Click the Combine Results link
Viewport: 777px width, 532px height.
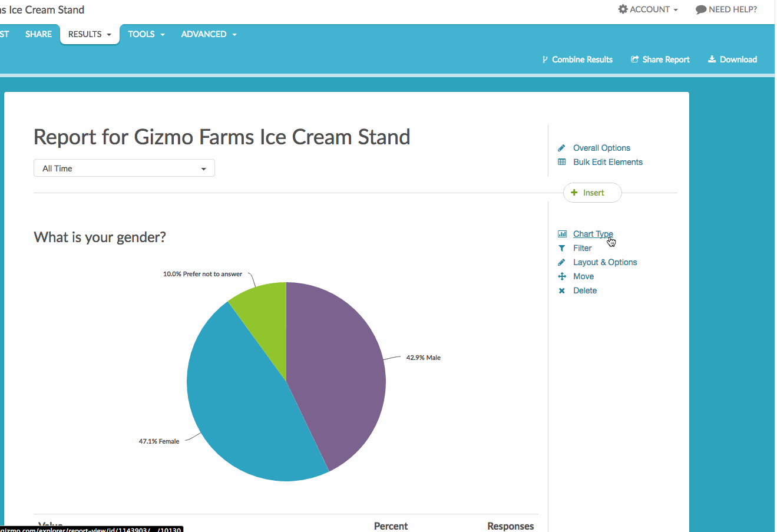point(577,60)
